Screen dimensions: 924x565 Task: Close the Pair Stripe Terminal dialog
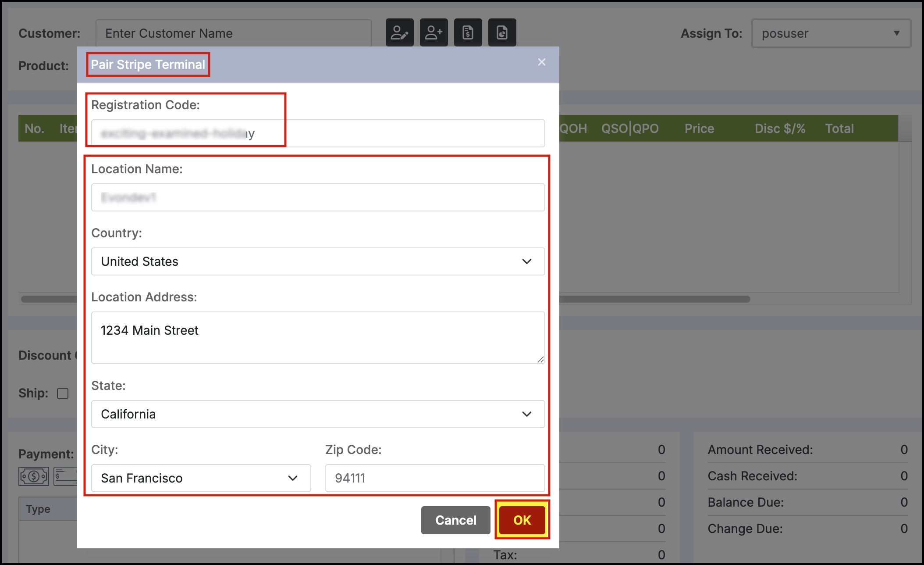pyautogui.click(x=541, y=62)
